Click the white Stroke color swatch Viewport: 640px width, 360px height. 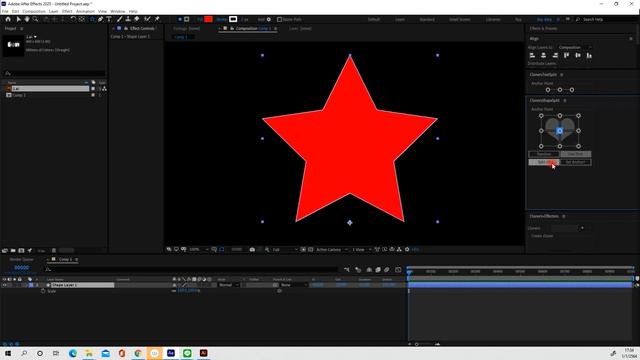coord(233,19)
